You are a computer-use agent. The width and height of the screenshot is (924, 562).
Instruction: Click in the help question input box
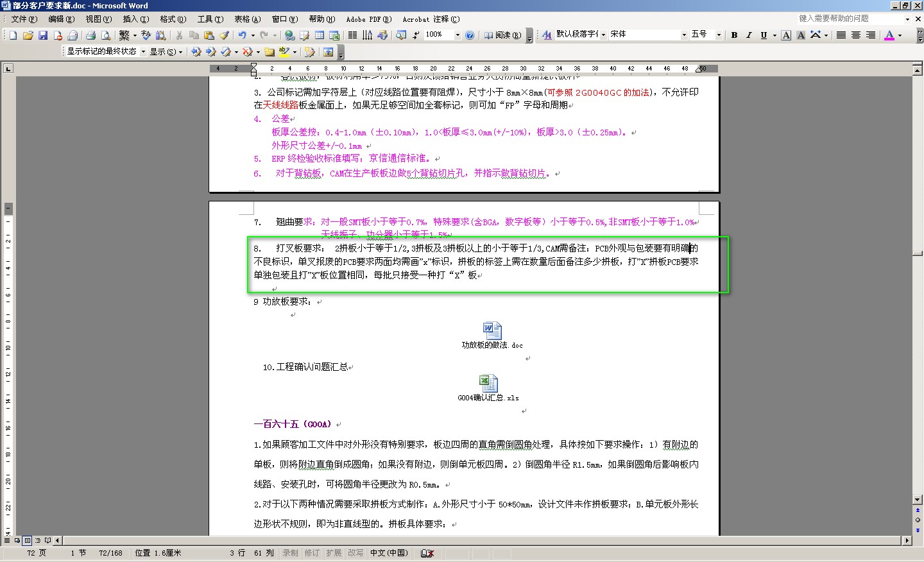(x=850, y=19)
